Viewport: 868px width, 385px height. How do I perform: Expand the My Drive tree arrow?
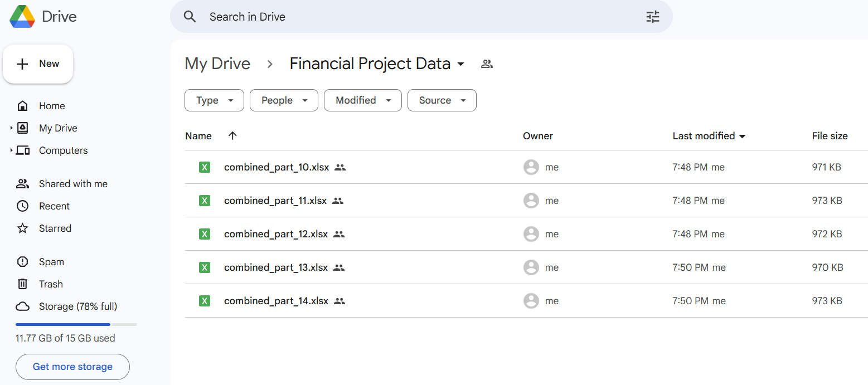(11, 128)
